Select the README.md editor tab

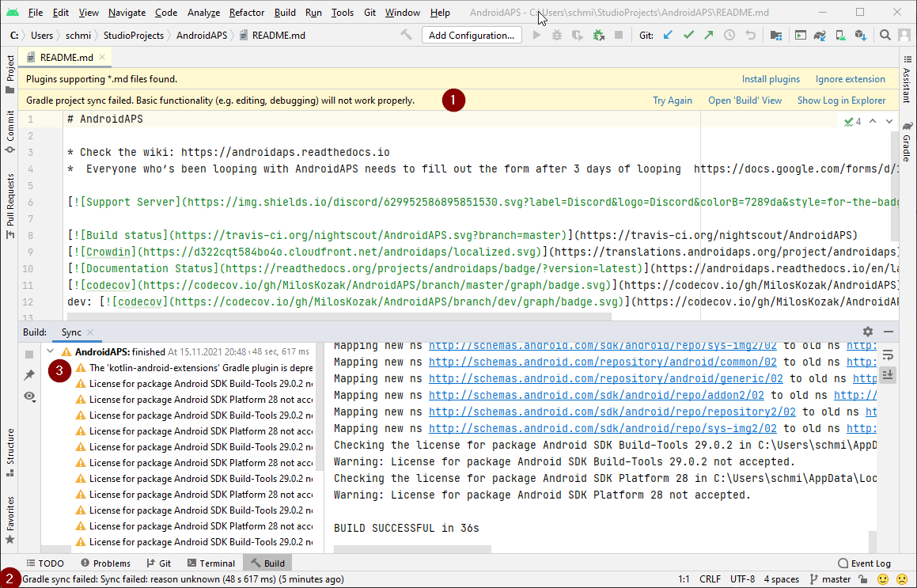[66, 57]
